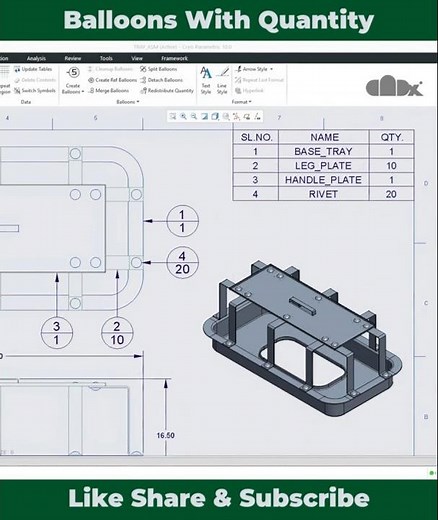This screenshot has height=520, width=438.
Task: Select Create Ref Balloons
Action: 112,80
